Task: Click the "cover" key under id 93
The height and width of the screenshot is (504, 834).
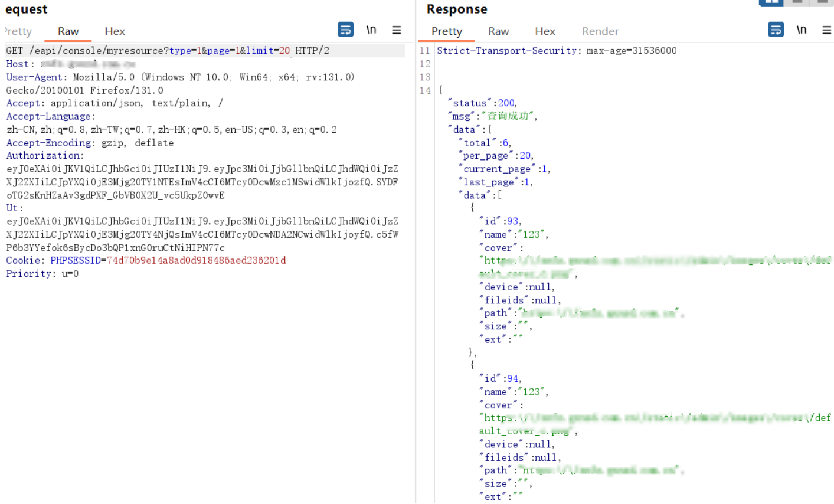Action: pos(501,247)
